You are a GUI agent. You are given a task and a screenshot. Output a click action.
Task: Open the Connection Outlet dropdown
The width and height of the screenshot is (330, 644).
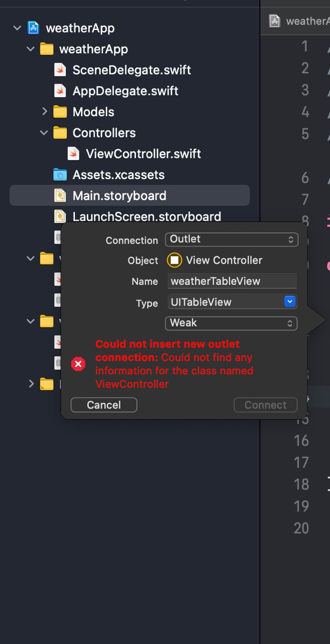231,239
